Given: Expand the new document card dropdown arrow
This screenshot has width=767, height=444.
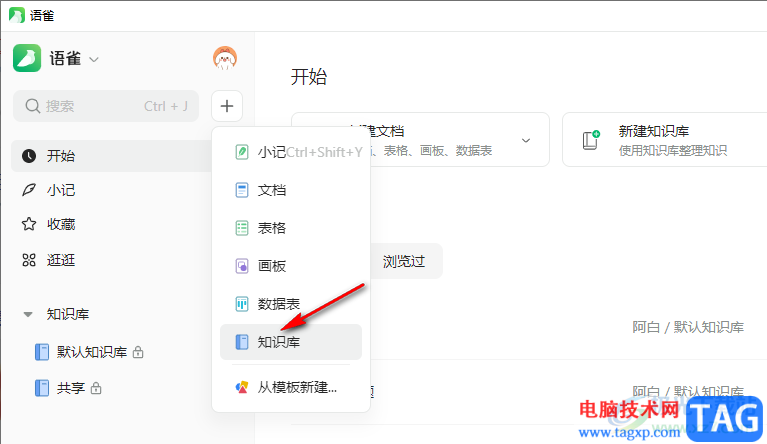Looking at the screenshot, I should coord(526,141).
